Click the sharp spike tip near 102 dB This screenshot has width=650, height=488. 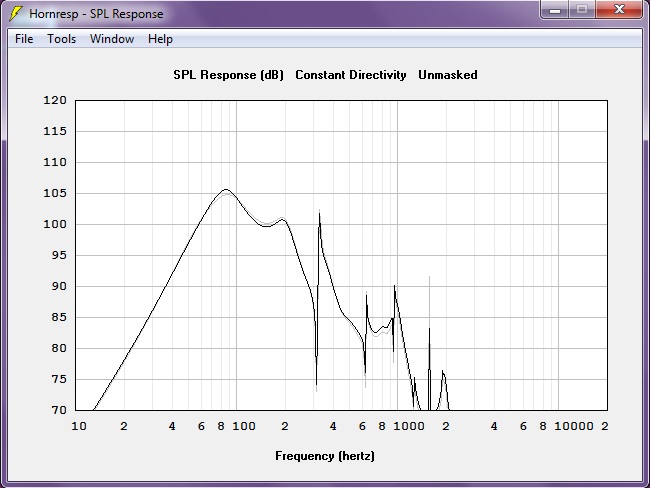pyautogui.click(x=319, y=212)
